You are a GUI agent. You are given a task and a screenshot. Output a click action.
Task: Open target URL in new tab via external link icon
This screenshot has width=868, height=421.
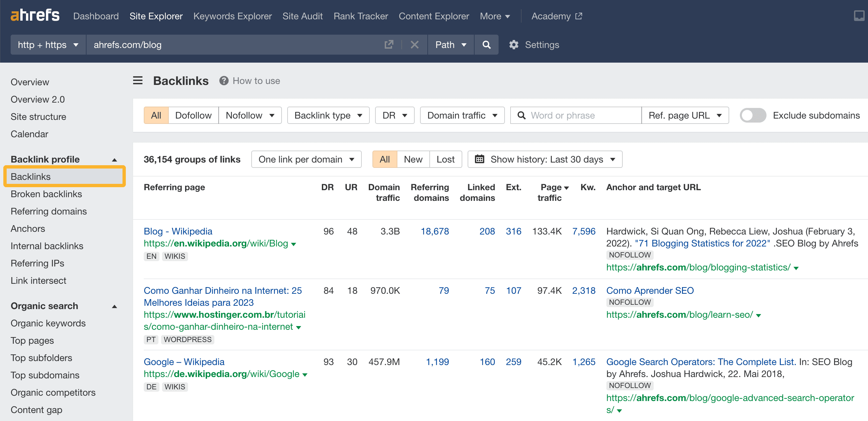tap(389, 44)
